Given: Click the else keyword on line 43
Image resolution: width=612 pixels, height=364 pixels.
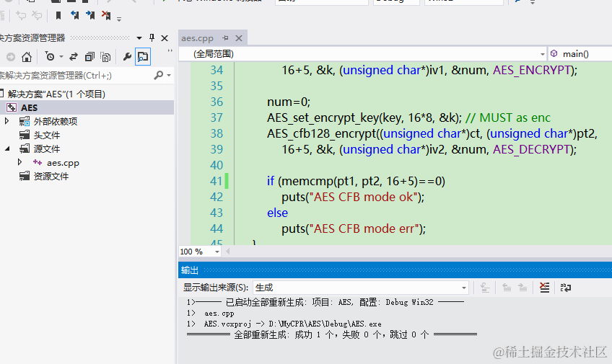Looking at the screenshot, I should click(278, 213).
